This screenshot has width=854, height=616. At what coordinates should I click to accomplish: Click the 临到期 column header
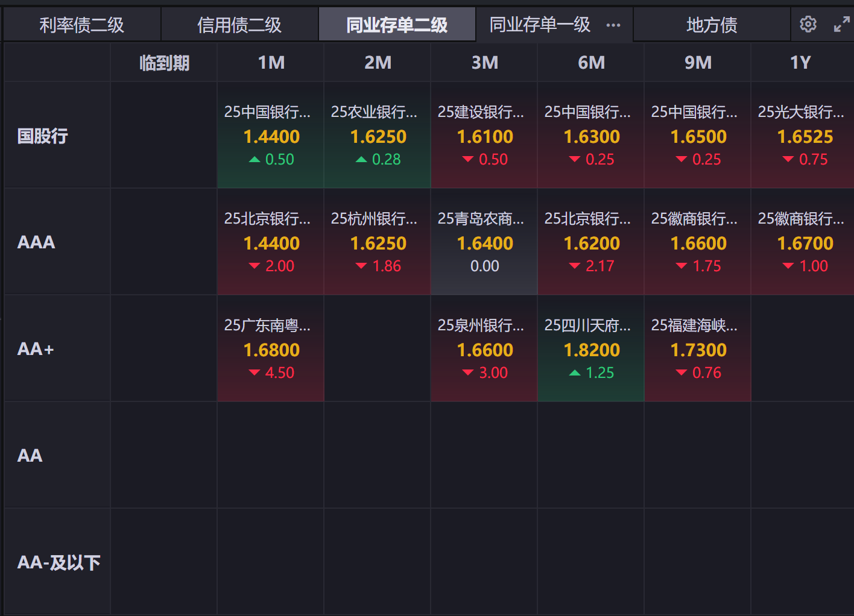pyautogui.click(x=164, y=63)
